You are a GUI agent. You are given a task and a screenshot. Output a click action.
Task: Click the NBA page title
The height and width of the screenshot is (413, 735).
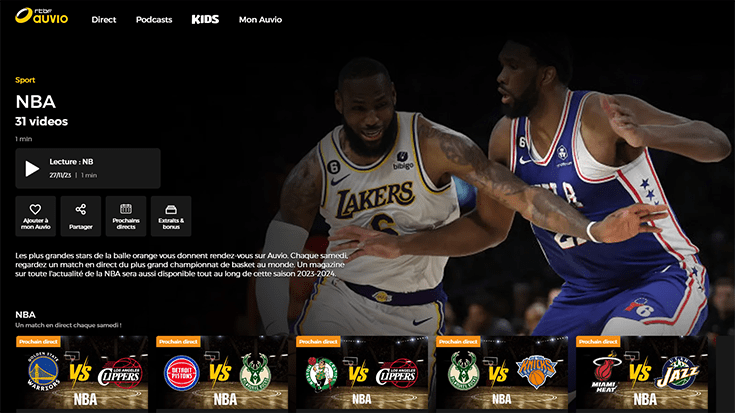(x=36, y=102)
